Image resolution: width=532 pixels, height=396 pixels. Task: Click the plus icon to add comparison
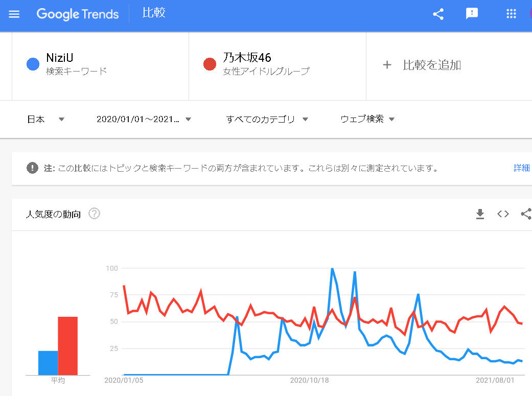click(387, 65)
